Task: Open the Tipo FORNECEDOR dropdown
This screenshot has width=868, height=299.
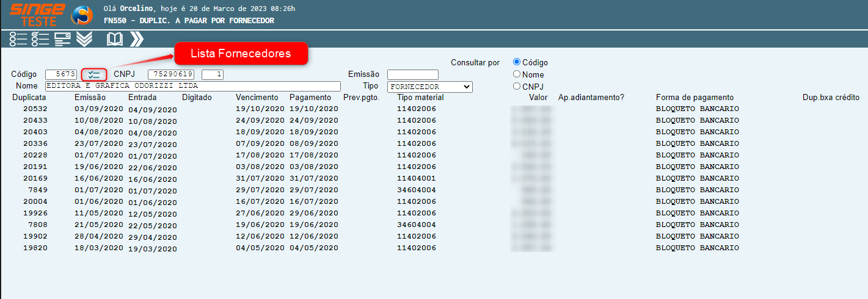Action: (429, 87)
